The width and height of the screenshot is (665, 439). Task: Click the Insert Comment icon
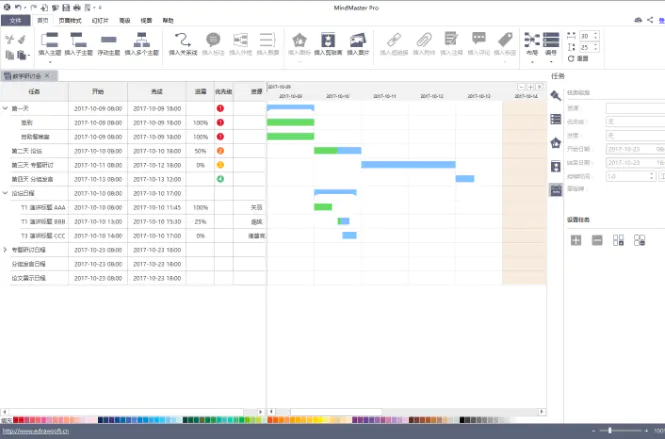click(x=479, y=39)
